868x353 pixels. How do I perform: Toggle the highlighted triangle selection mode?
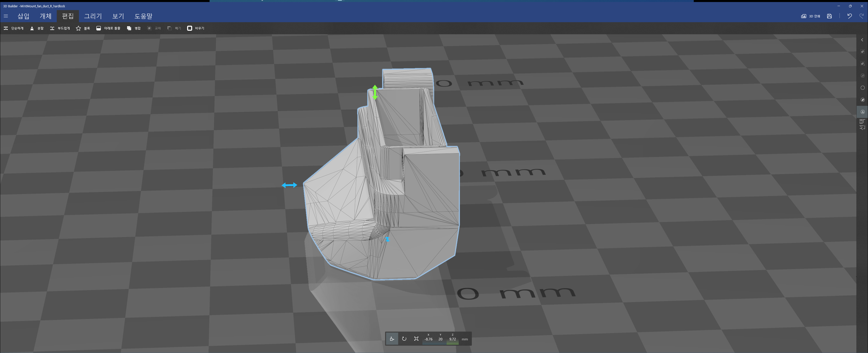point(862,112)
